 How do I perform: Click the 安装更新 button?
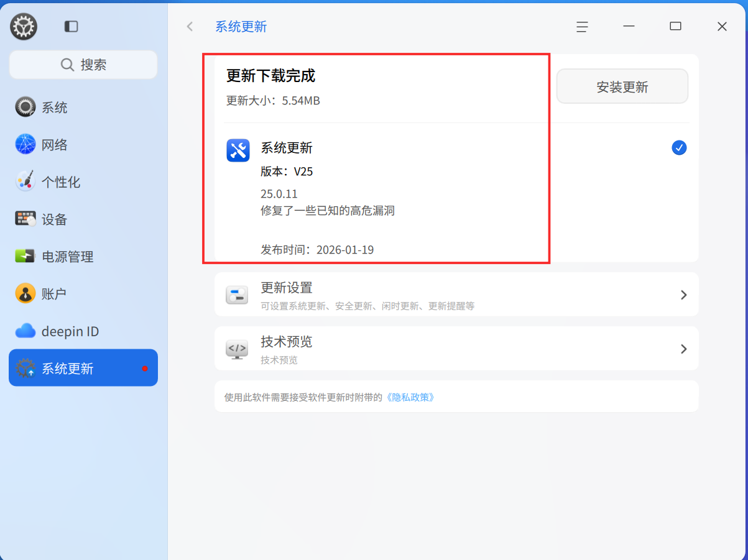[x=622, y=86]
